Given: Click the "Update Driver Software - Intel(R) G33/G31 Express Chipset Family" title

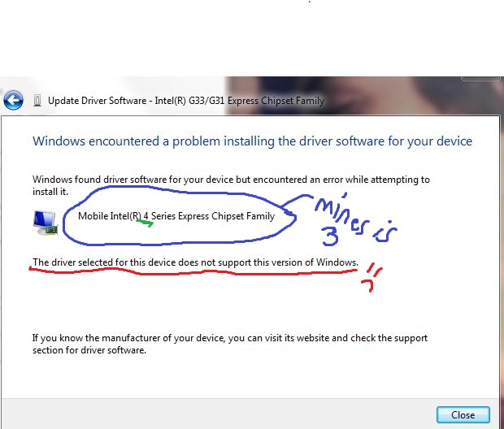Looking at the screenshot, I should [186, 101].
